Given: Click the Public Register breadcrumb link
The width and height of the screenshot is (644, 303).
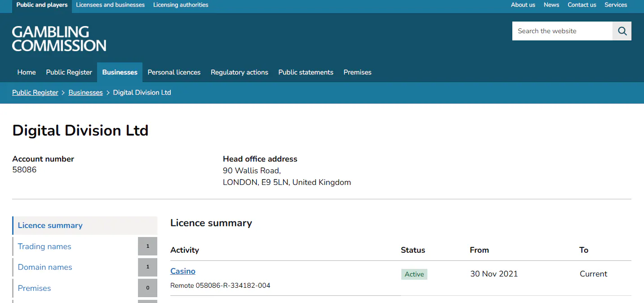Looking at the screenshot, I should (x=35, y=92).
